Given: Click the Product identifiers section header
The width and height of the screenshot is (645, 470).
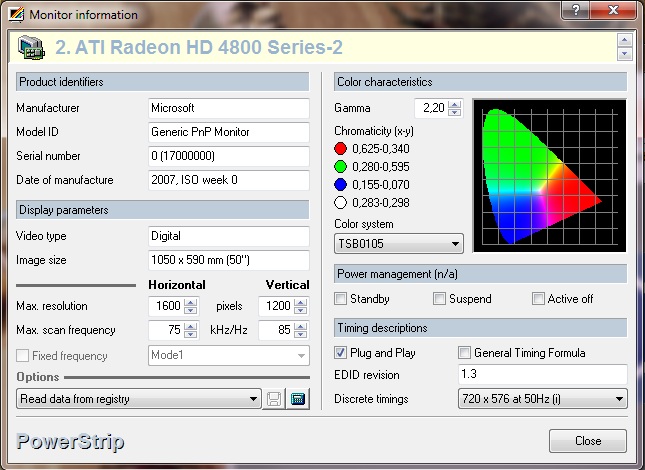Looking at the screenshot, I should [162, 82].
